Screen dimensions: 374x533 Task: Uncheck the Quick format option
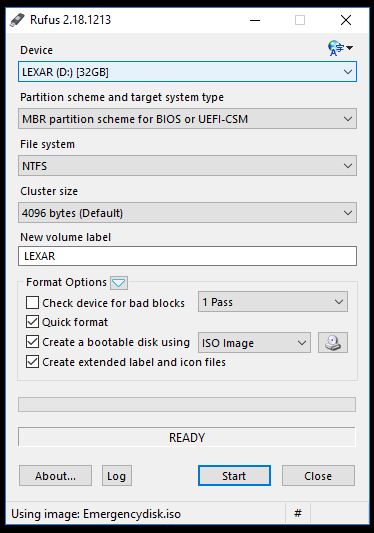pyautogui.click(x=33, y=322)
